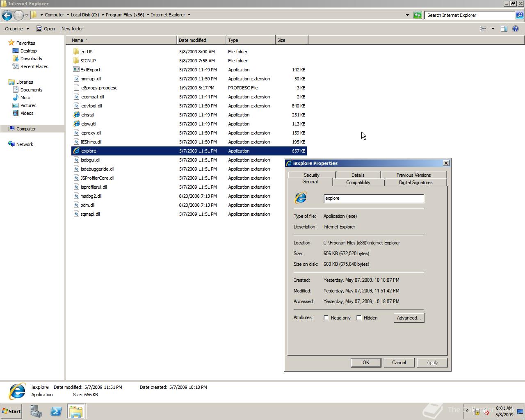Click the Forward navigation arrow button
The height and width of the screenshot is (420, 525).
pyautogui.click(x=18, y=15)
